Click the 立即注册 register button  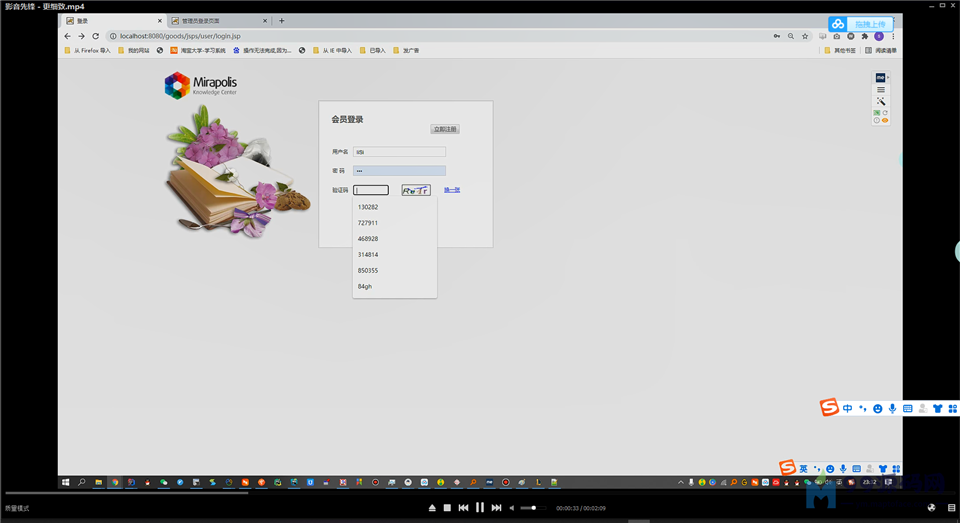(445, 129)
